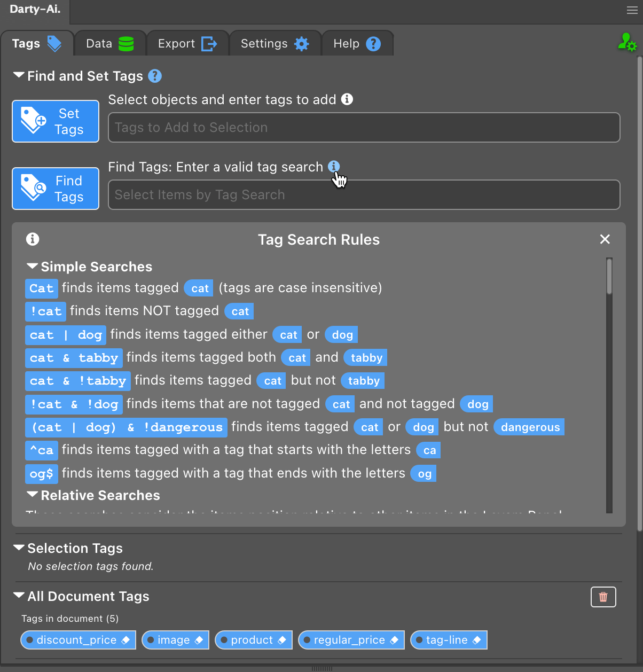Click the dot on image tag

point(151,640)
